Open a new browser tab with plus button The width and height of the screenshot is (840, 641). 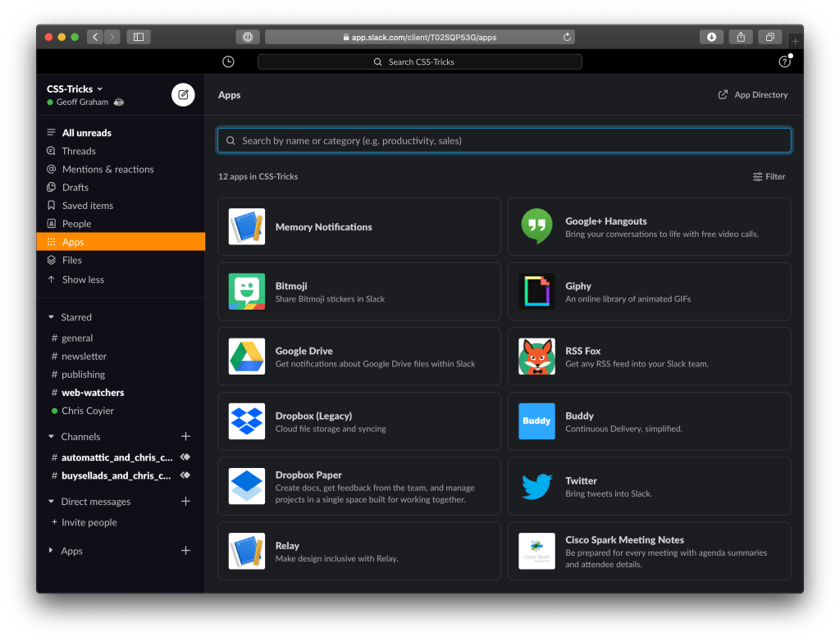(795, 41)
